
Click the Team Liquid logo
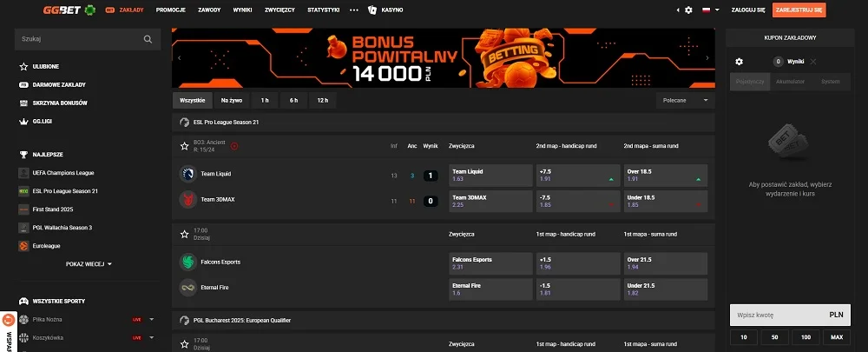pos(187,174)
